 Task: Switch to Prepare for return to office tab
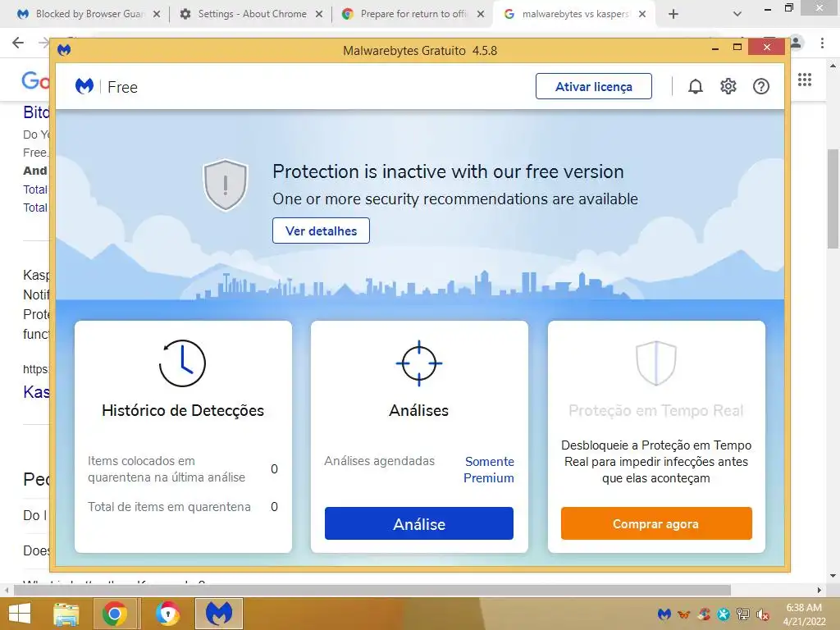pyautogui.click(x=413, y=14)
